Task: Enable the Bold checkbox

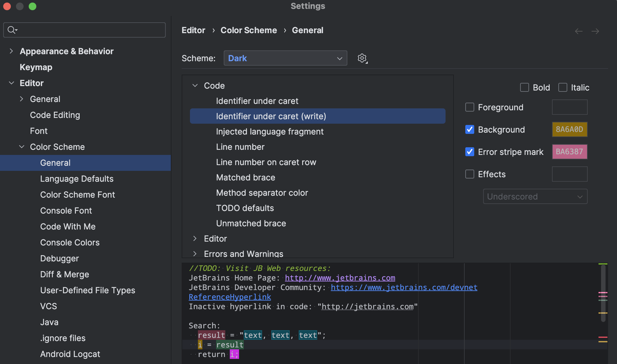Action: coord(524,87)
